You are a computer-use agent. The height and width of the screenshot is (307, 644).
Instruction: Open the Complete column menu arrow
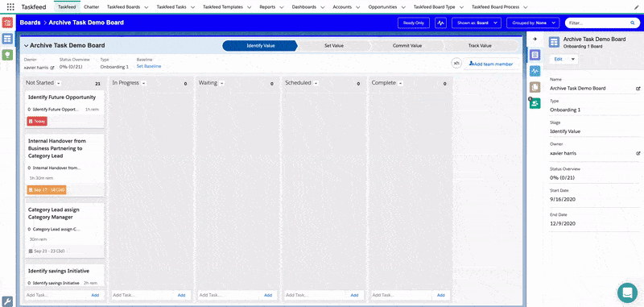400,83
